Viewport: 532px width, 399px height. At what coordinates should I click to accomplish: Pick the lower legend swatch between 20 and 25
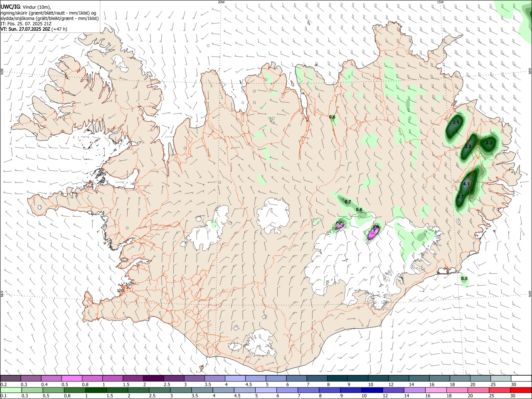[x=479, y=390]
